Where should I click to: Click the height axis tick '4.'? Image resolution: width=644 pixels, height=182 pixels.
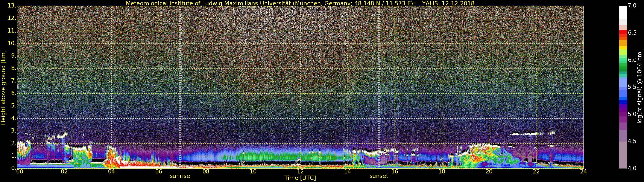tap(14, 118)
